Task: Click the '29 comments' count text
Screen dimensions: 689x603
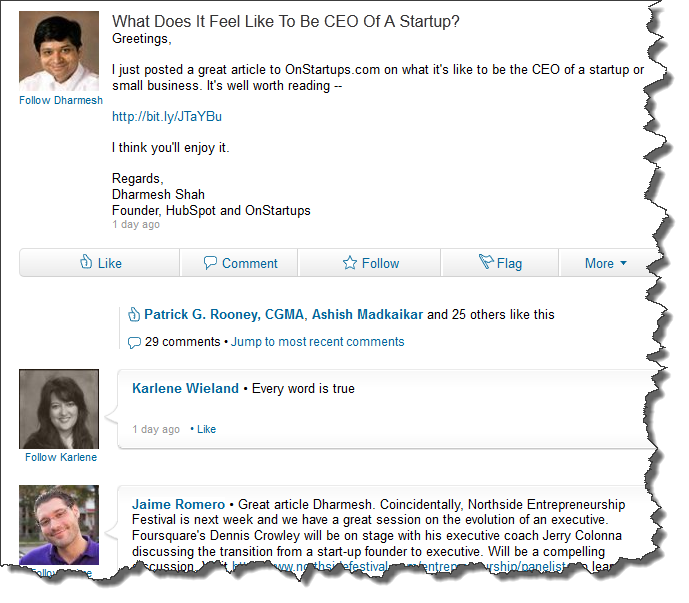Action: (182, 341)
